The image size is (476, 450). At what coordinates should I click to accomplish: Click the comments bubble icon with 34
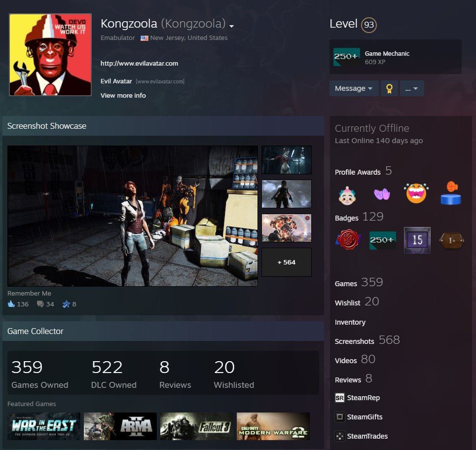tap(40, 304)
